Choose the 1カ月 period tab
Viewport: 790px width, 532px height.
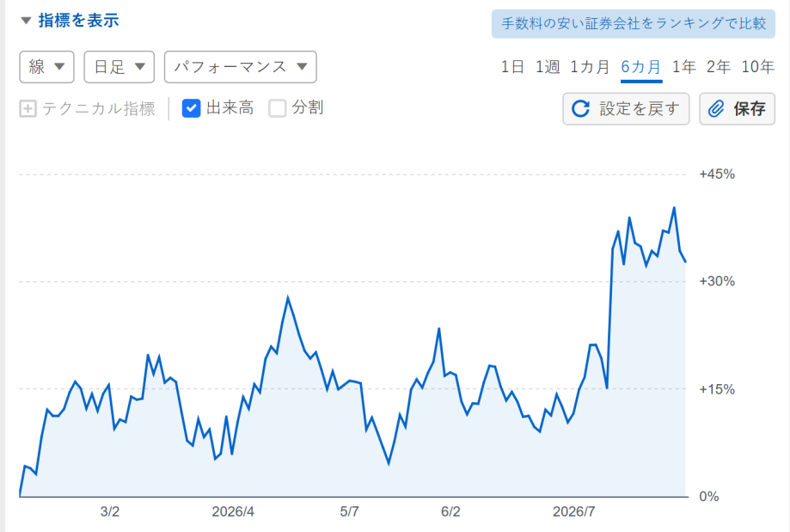590,66
